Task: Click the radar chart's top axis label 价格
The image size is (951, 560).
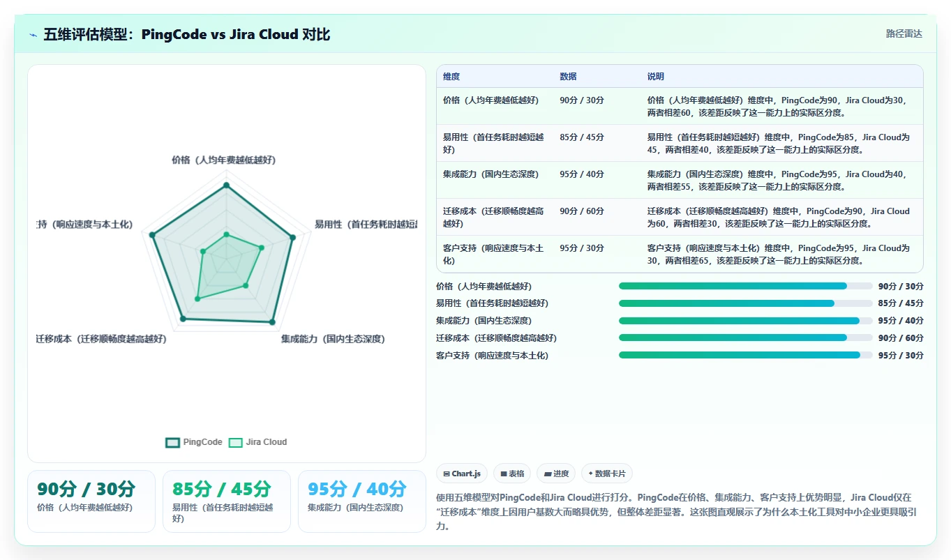Action: 224,160
